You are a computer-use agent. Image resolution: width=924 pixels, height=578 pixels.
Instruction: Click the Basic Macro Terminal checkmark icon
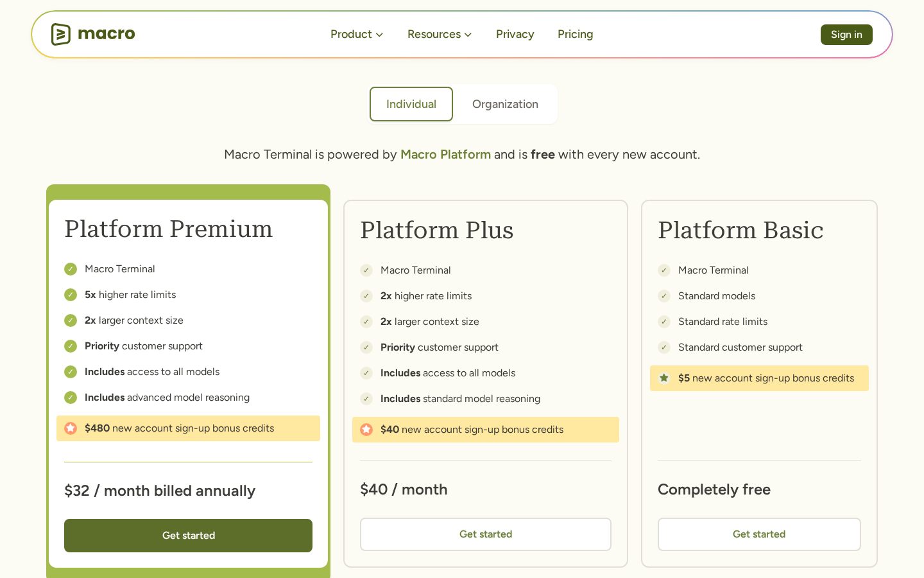[x=664, y=270]
